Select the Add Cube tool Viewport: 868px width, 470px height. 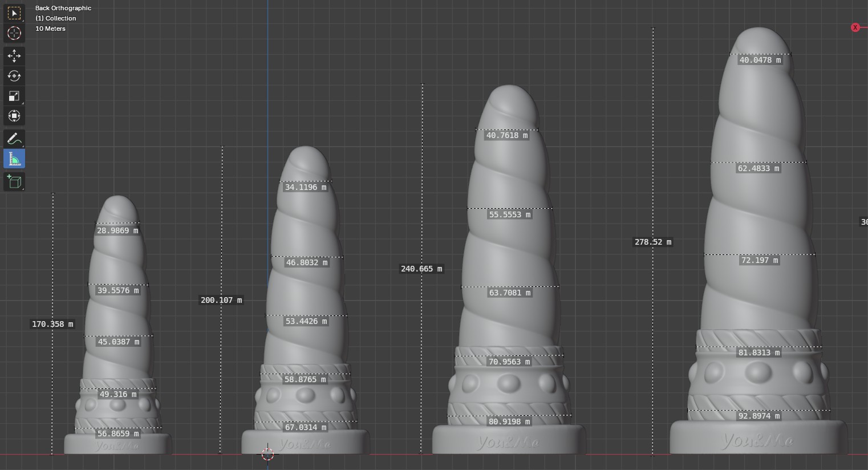coord(14,182)
